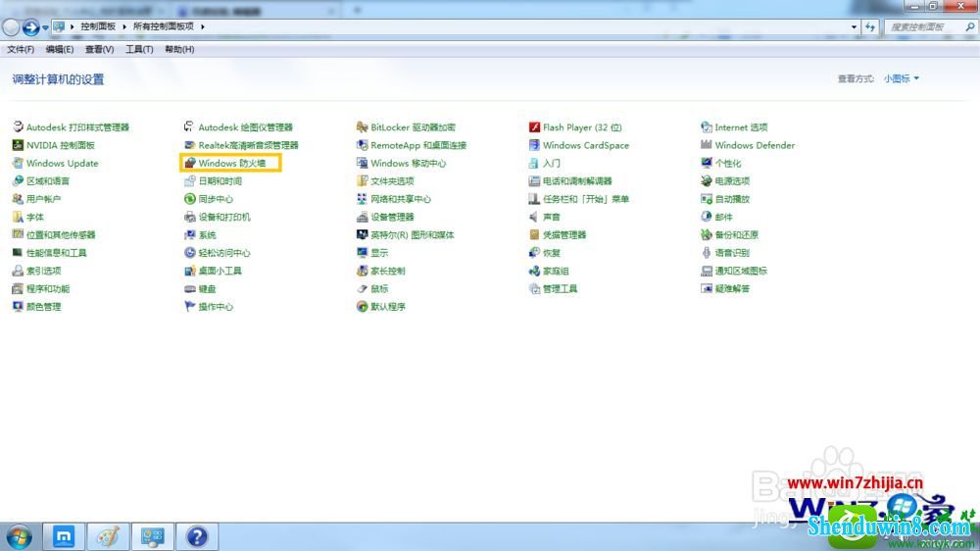The width and height of the screenshot is (980, 551).
Task: Open the Paint taskbar button
Action: (108, 536)
